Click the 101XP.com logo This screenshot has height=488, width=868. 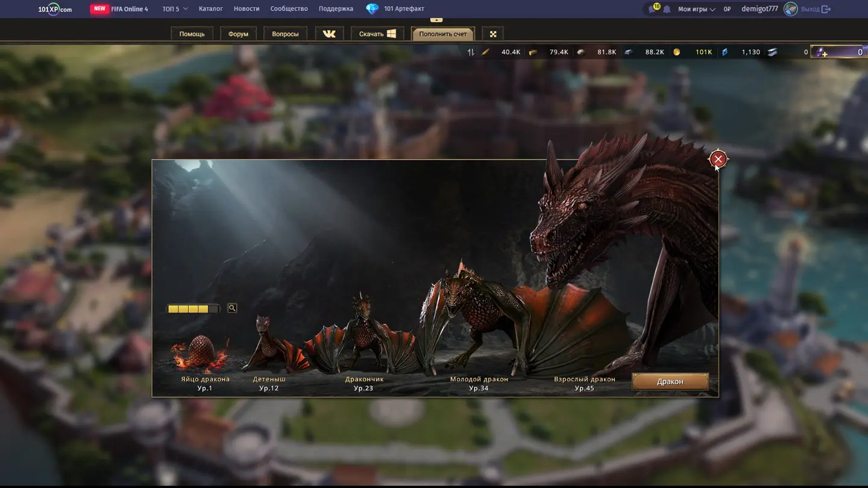click(55, 9)
